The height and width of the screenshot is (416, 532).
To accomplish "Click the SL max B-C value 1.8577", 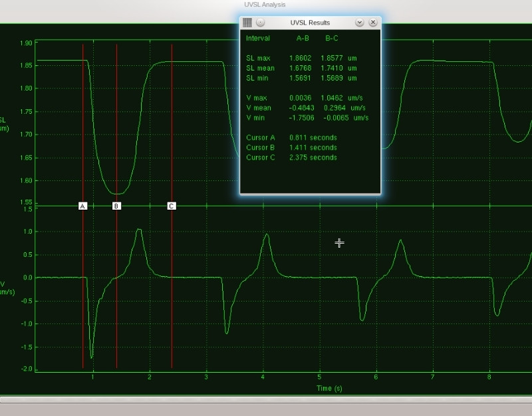I will click(x=331, y=58).
